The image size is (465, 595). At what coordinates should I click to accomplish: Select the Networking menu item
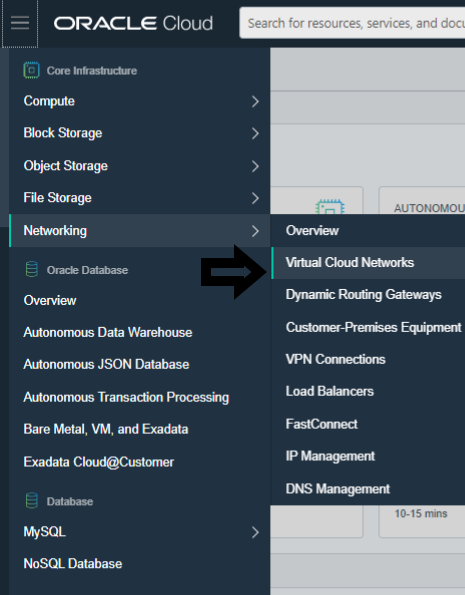(x=140, y=231)
